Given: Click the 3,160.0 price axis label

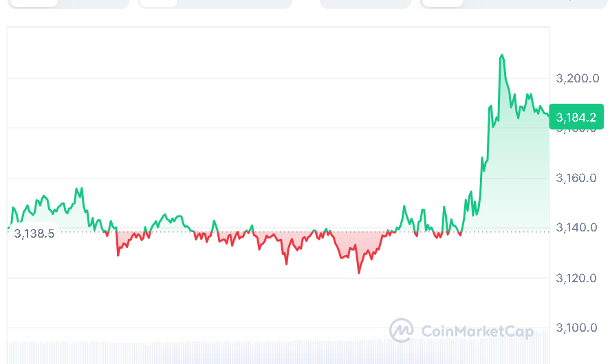Looking at the screenshot, I should (578, 179).
